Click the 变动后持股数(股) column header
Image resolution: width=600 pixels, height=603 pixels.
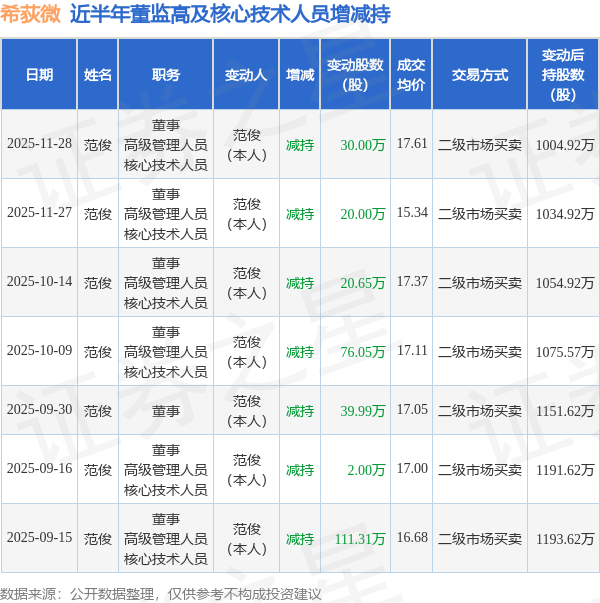click(563, 75)
